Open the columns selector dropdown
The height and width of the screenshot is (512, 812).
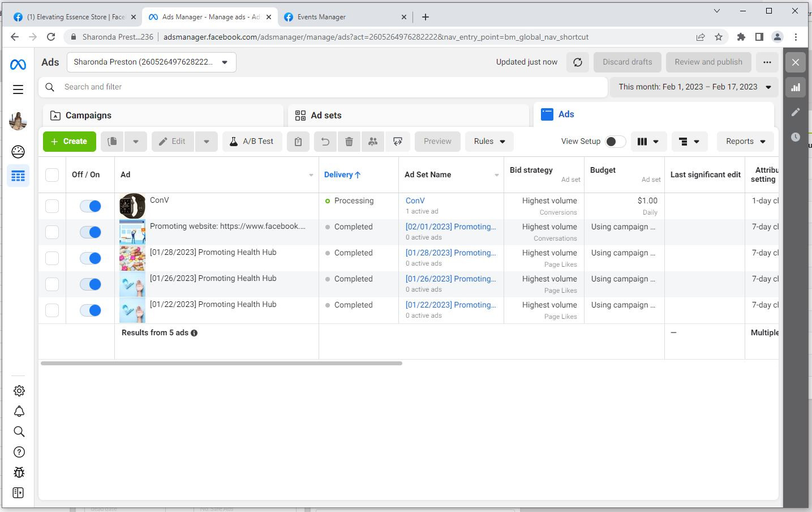point(648,142)
